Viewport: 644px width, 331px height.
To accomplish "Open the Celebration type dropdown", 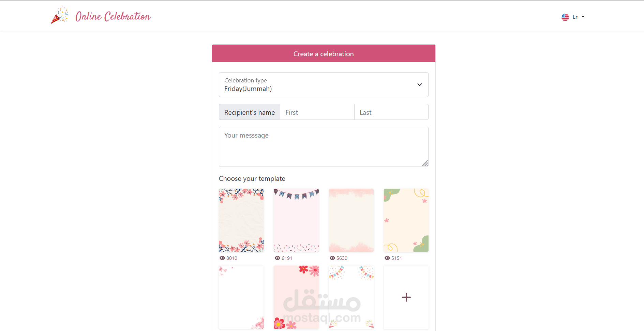I will pos(324,84).
